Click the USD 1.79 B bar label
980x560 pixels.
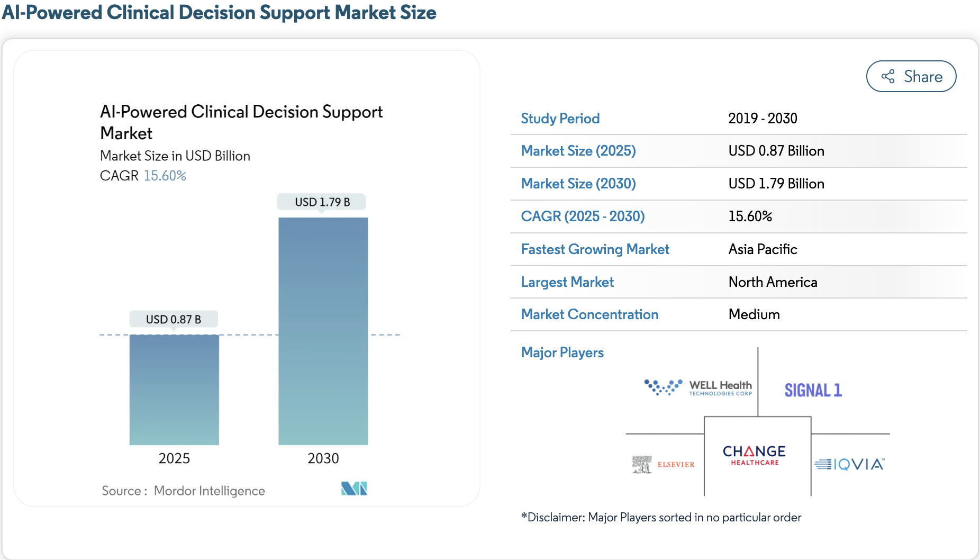click(322, 202)
